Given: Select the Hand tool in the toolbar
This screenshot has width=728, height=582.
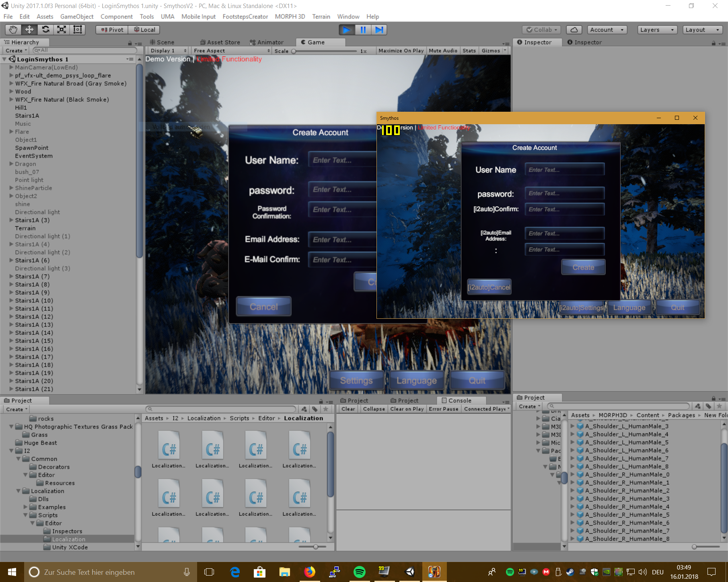Looking at the screenshot, I should click(13, 30).
